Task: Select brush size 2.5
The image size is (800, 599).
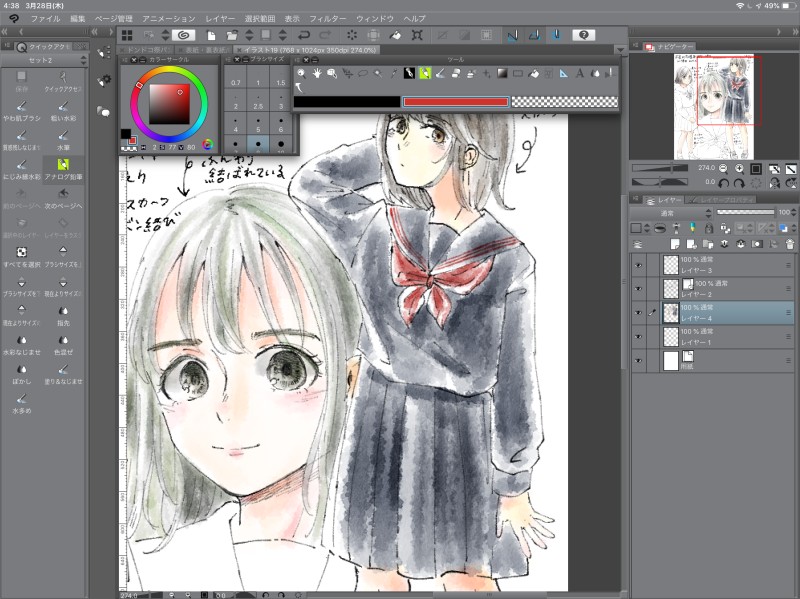Action: [x=258, y=102]
